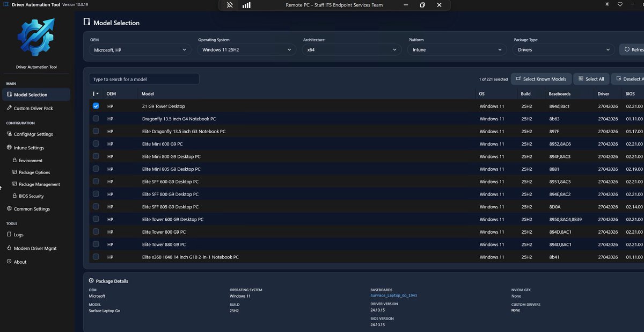Check the Elite Mini 600 G9 PC box
The width and height of the screenshot is (644, 332).
tap(96, 144)
